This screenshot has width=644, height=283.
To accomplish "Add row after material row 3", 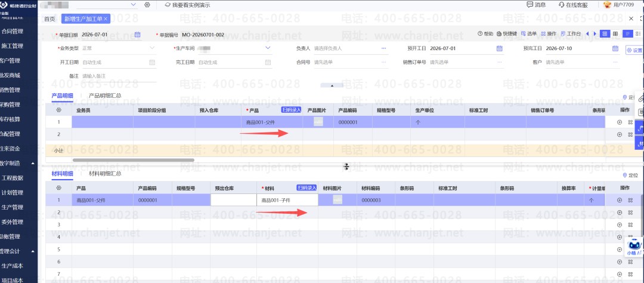I will tap(620, 225).
